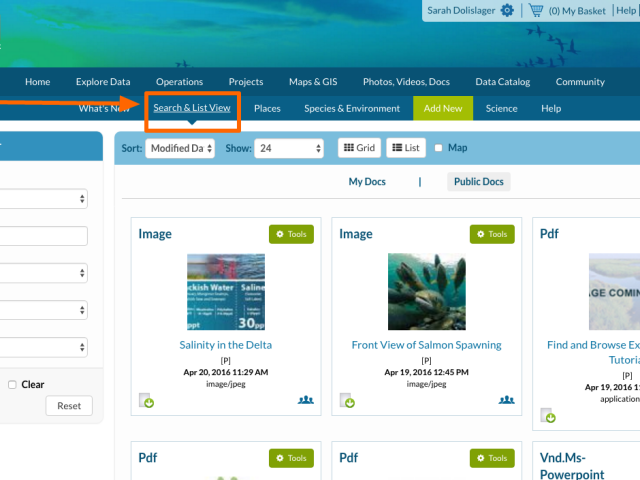Click Help link in top user bar
The width and height of the screenshot is (640, 480).
pyautogui.click(x=626, y=10)
